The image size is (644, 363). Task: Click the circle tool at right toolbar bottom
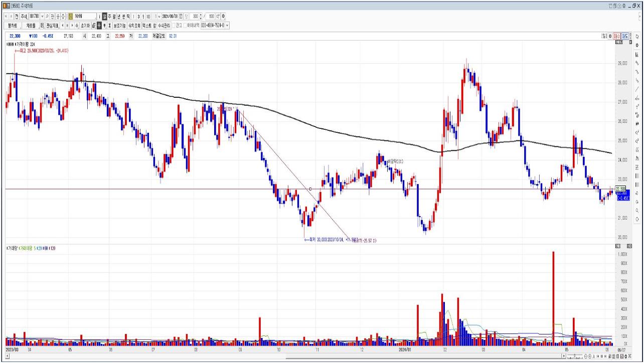point(637,219)
